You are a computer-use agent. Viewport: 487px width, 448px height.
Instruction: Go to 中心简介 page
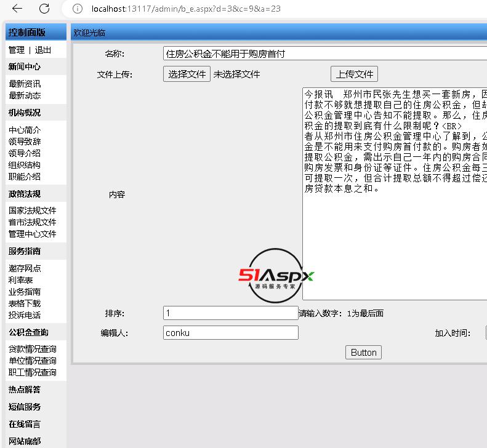25,130
